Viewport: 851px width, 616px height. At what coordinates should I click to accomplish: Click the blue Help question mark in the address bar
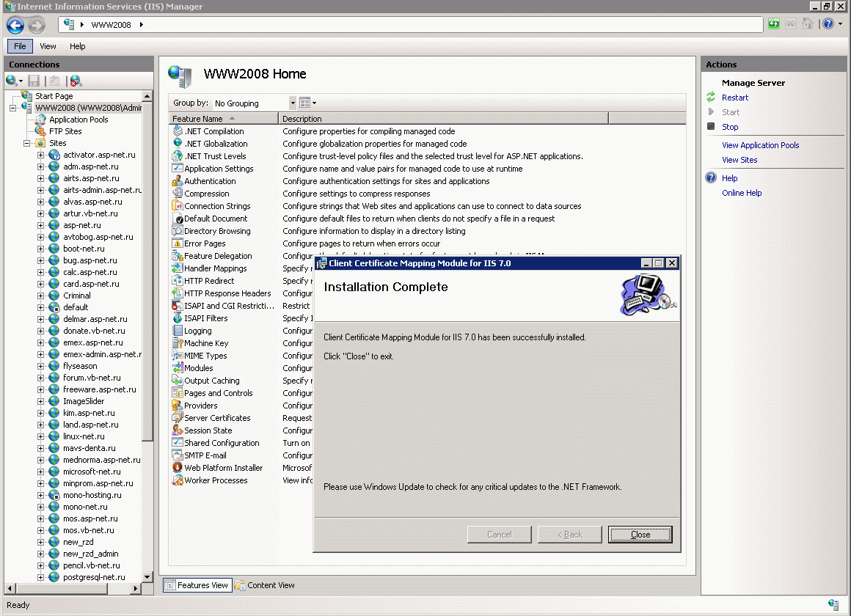pyautogui.click(x=828, y=24)
